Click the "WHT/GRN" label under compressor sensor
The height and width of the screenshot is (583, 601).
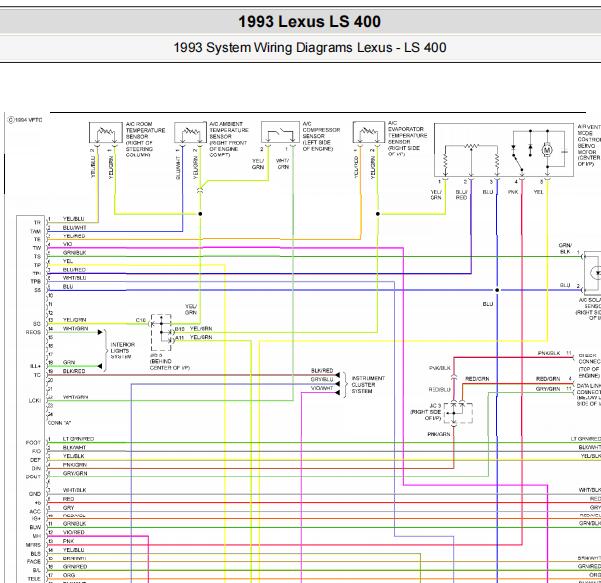tap(283, 164)
